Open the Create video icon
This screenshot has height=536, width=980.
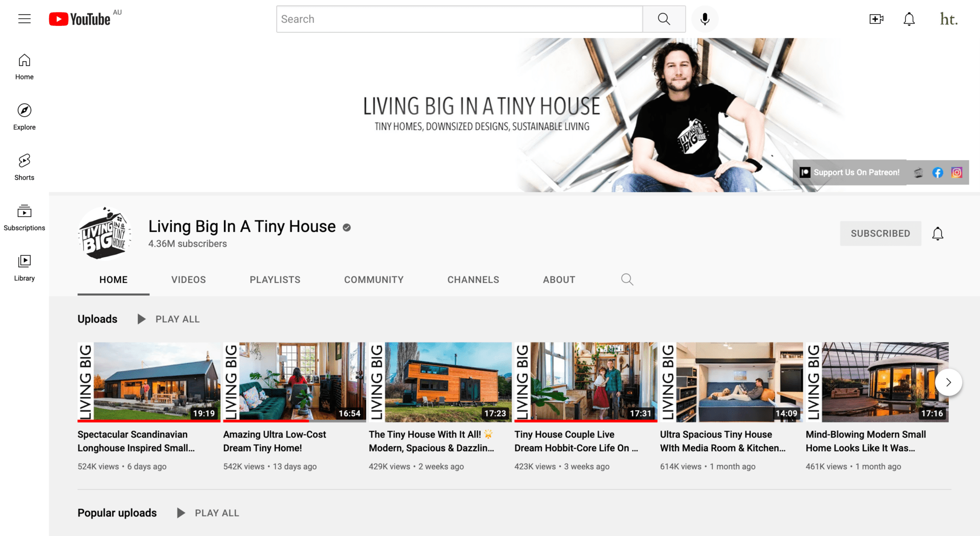click(876, 19)
